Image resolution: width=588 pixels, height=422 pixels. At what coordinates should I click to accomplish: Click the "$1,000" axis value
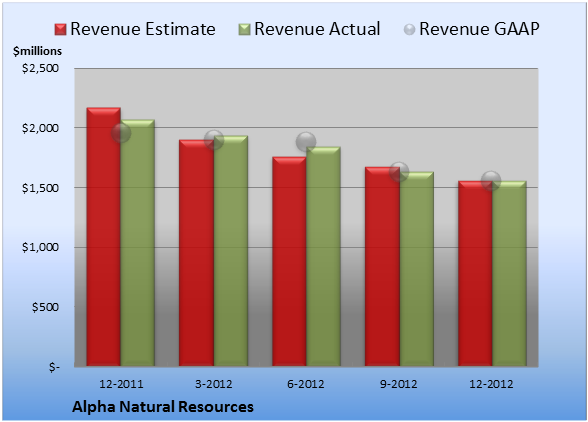pos(40,247)
